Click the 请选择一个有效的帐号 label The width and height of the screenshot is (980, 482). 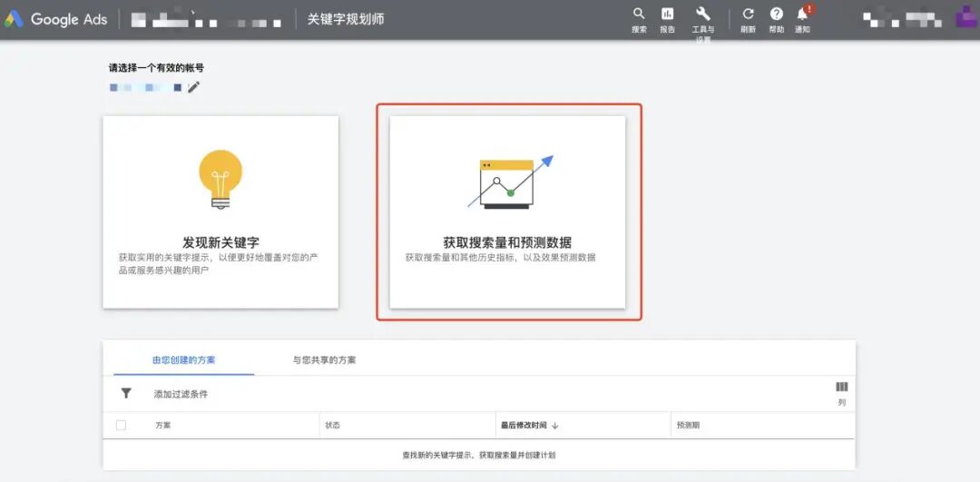[156, 68]
